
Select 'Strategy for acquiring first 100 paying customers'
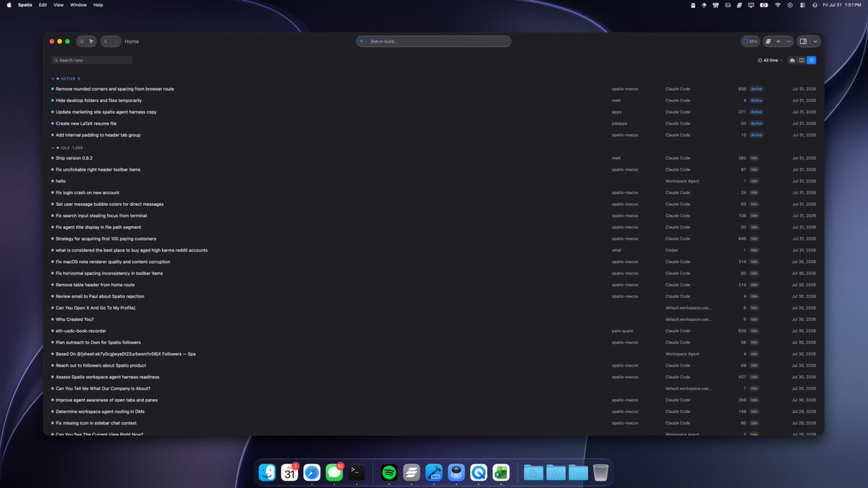434,239
